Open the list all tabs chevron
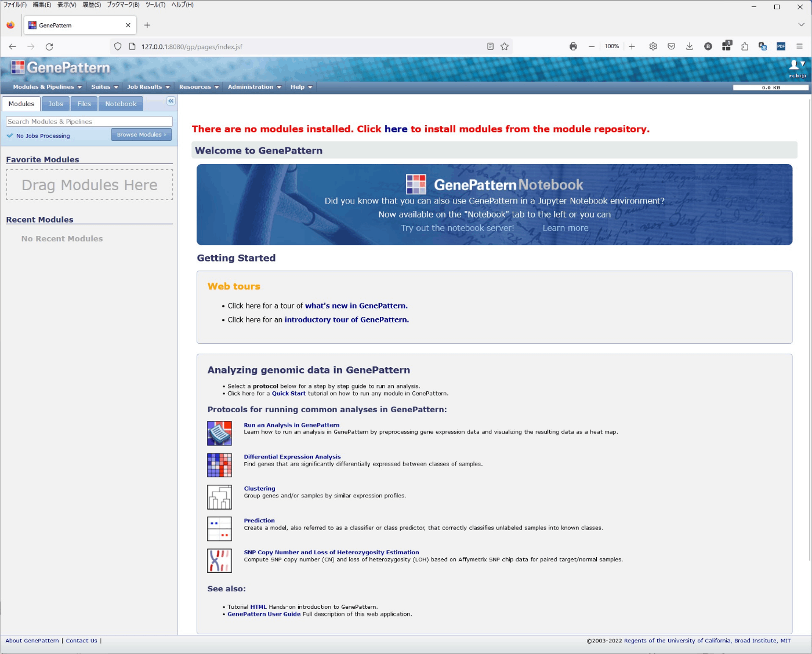This screenshot has width=812, height=654. click(801, 25)
